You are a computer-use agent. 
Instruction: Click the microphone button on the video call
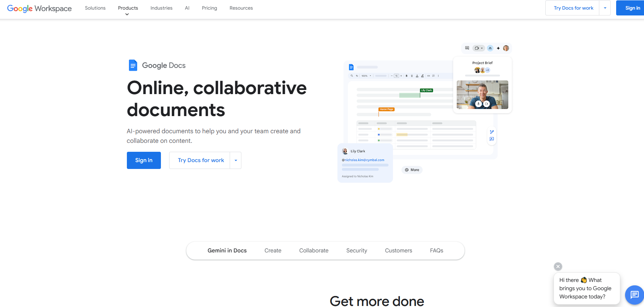[478, 104]
